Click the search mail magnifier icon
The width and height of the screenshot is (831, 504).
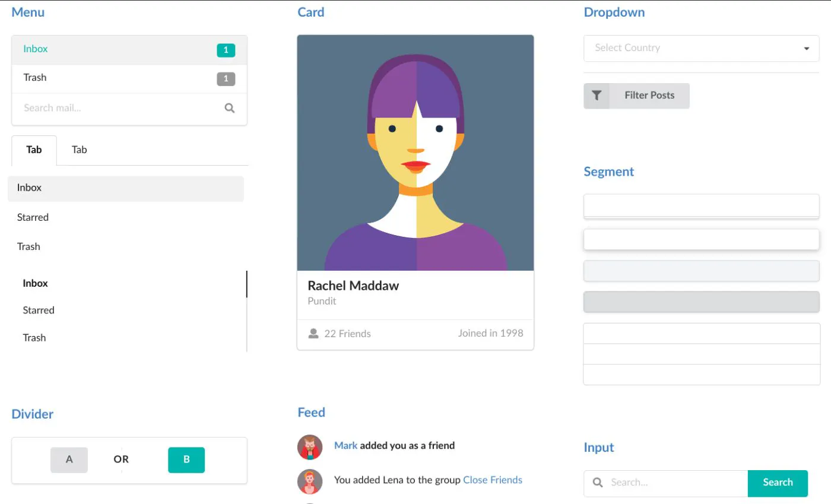(230, 108)
